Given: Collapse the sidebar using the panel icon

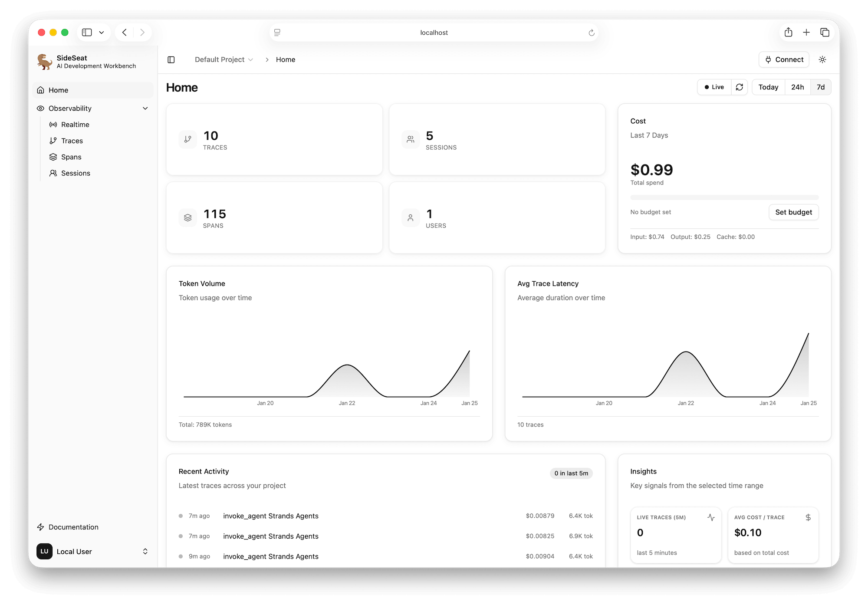Looking at the screenshot, I should (171, 59).
